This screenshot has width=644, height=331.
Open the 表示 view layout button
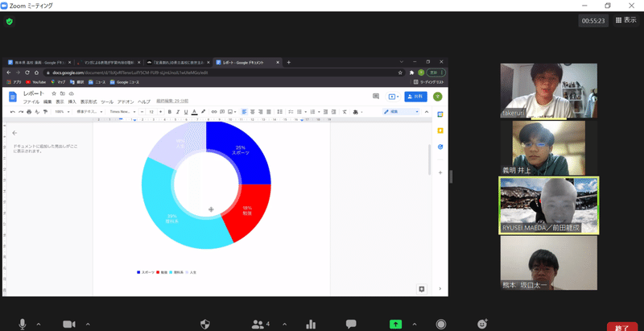[x=626, y=19]
